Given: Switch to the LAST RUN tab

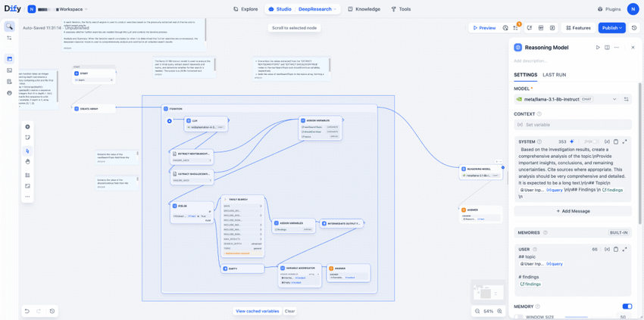Looking at the screenshot, I should [555, 75].
